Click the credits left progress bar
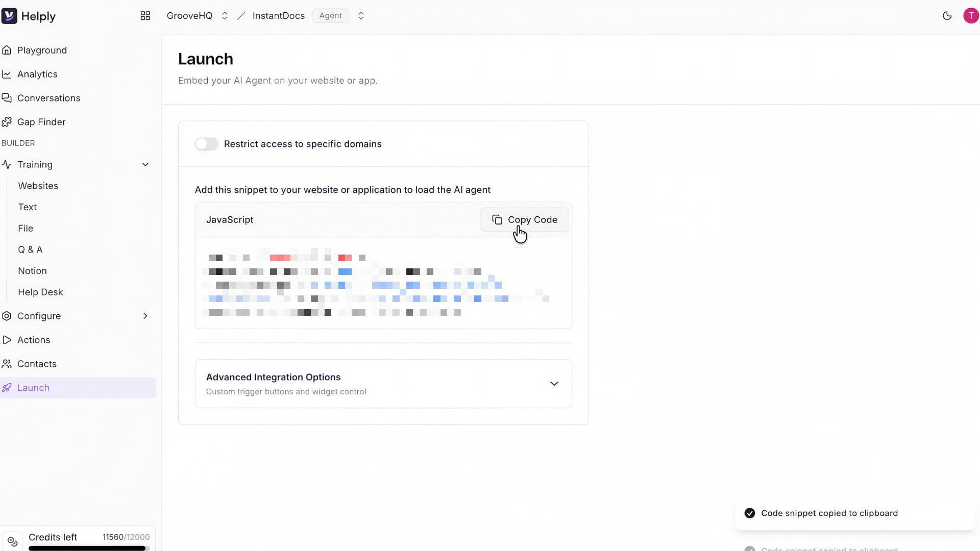 [88, 548]
